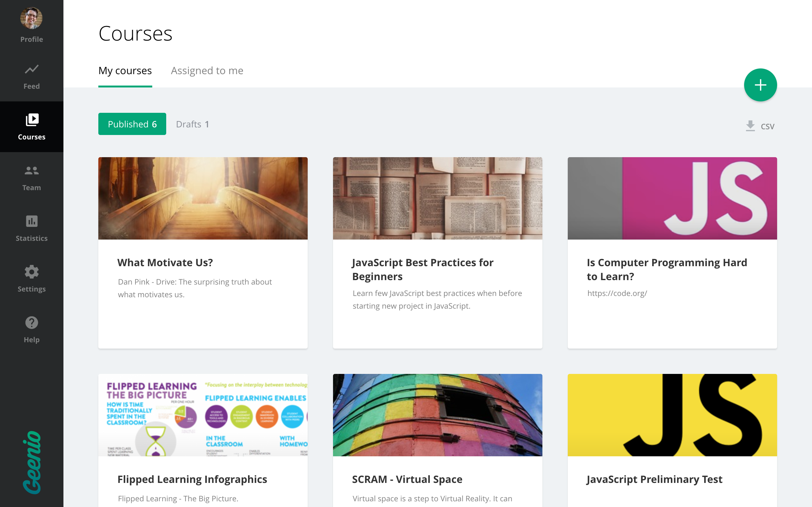Open JavaScript Best Practices for Beginners title

[x=422, y=269]
